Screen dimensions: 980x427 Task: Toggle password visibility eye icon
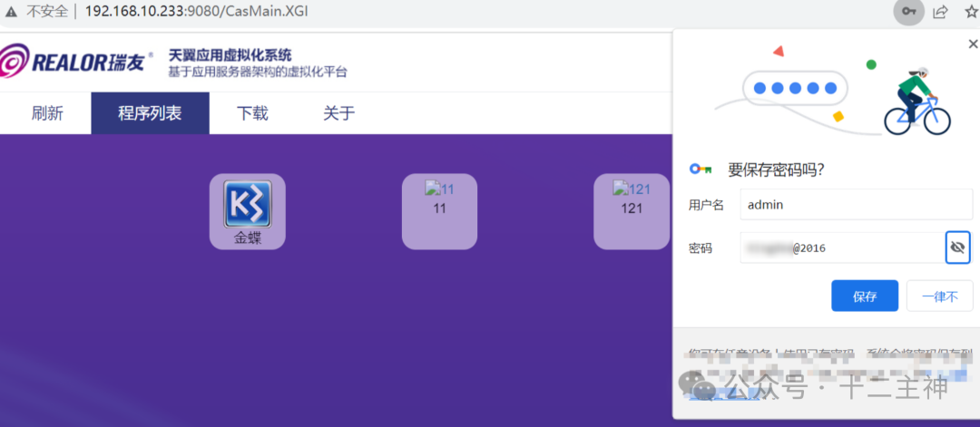957,247
